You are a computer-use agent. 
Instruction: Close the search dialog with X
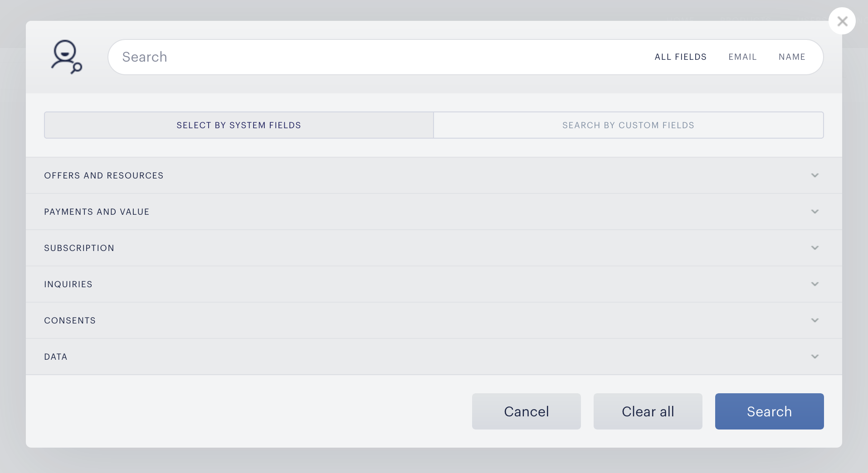842,21
